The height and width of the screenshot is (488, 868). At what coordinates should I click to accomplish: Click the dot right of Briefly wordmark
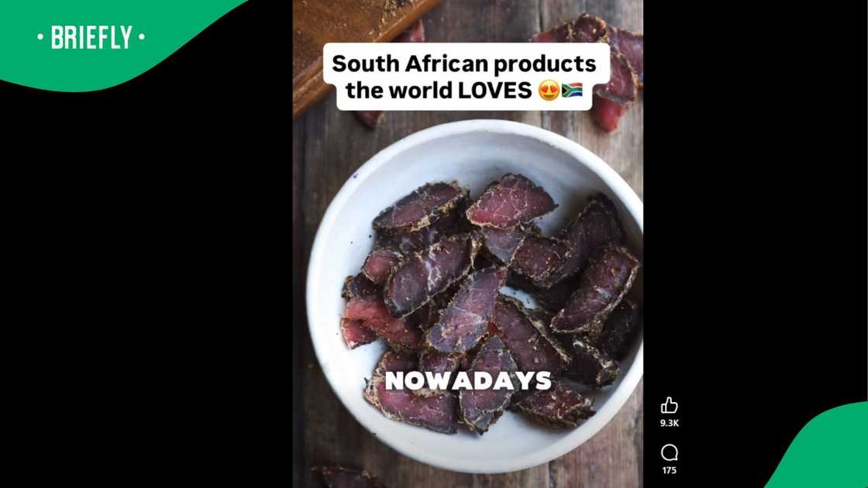(142, 38)
